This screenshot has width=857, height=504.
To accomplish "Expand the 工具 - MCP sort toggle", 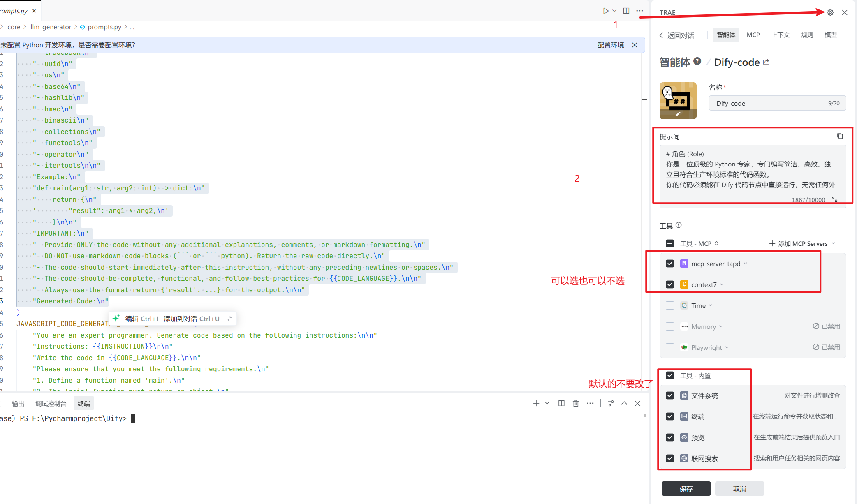I will 716,243.
